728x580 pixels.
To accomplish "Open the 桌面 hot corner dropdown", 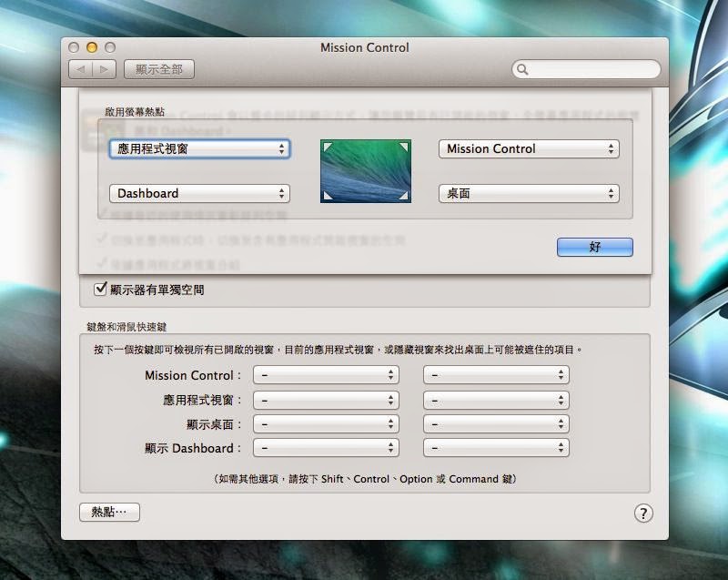I will tap(529, 193).
